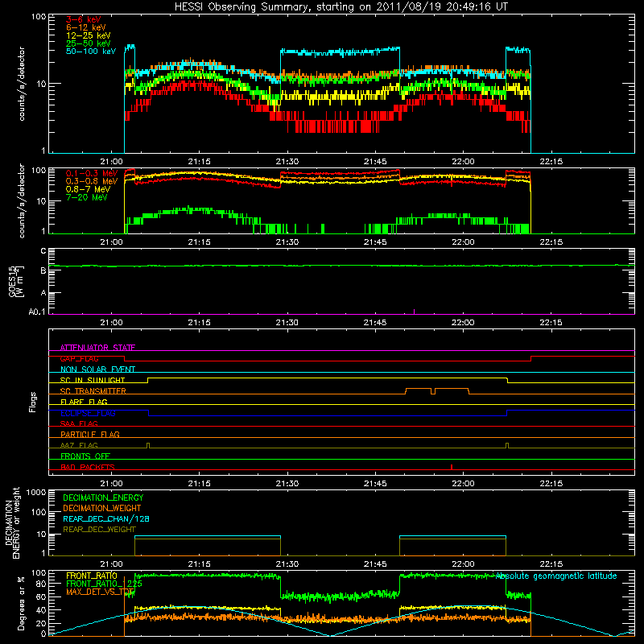Image resolution: width=644 pixels, height=644 pixels.
Task: Select the AAZ_FLAG label
Action: click(79, 445)
